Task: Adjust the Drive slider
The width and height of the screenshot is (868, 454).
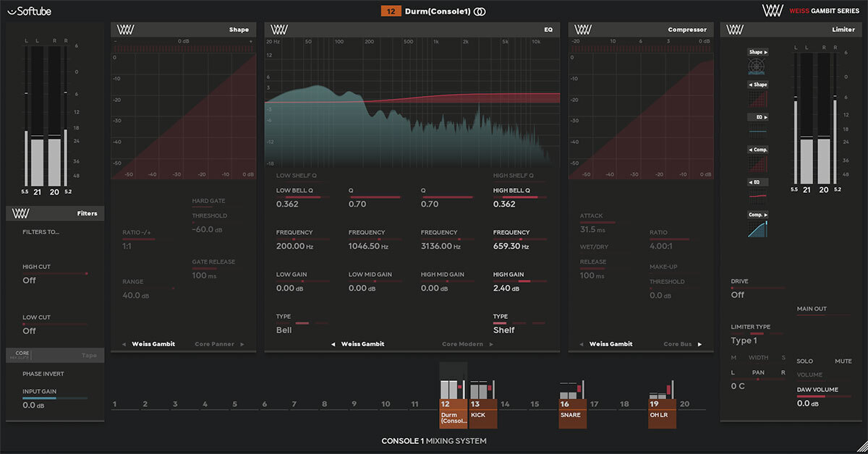Action: point(758,288)
